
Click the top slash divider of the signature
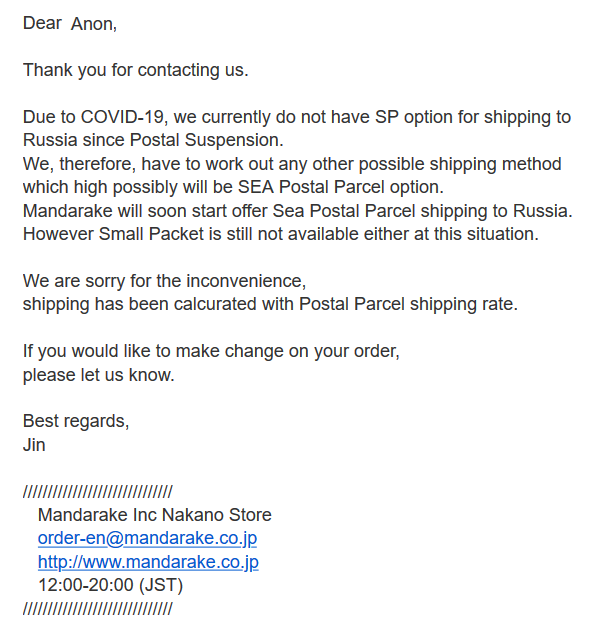[97, 491]
